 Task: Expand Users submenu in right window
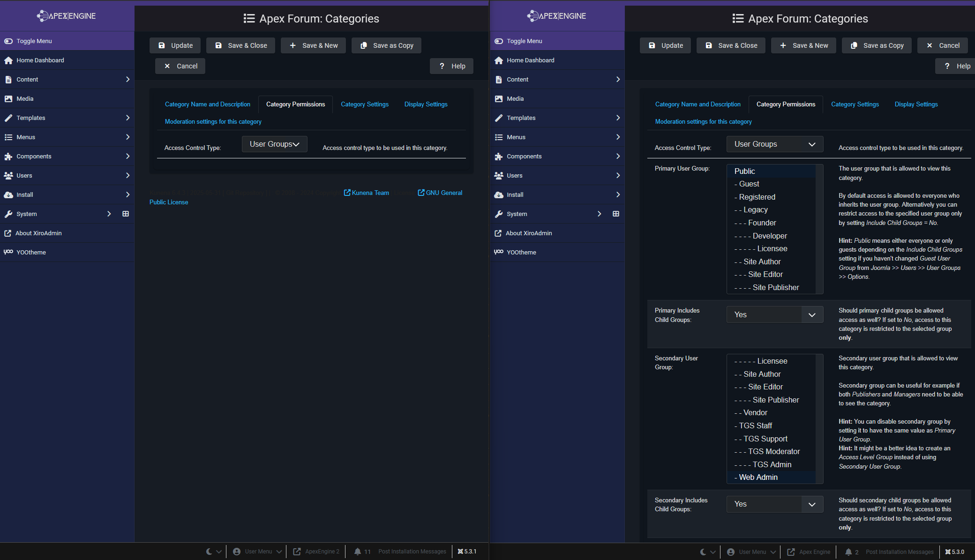[x=618, y=176]
